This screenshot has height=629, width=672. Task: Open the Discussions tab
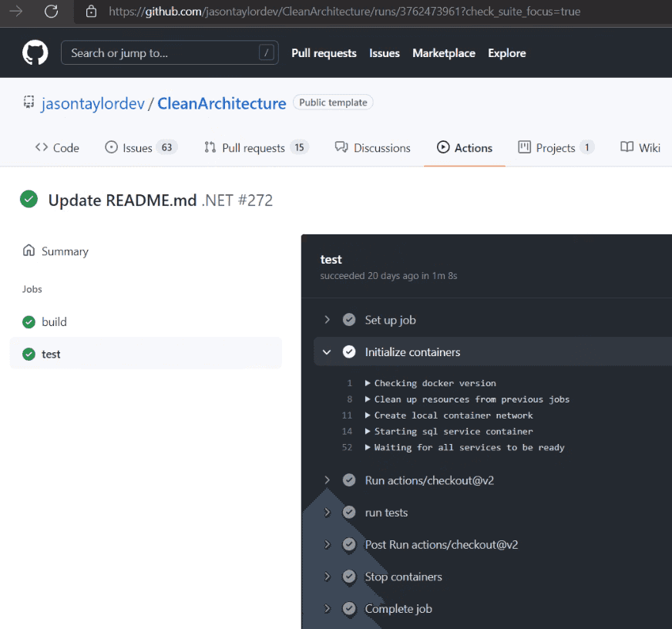click(373, 147)
